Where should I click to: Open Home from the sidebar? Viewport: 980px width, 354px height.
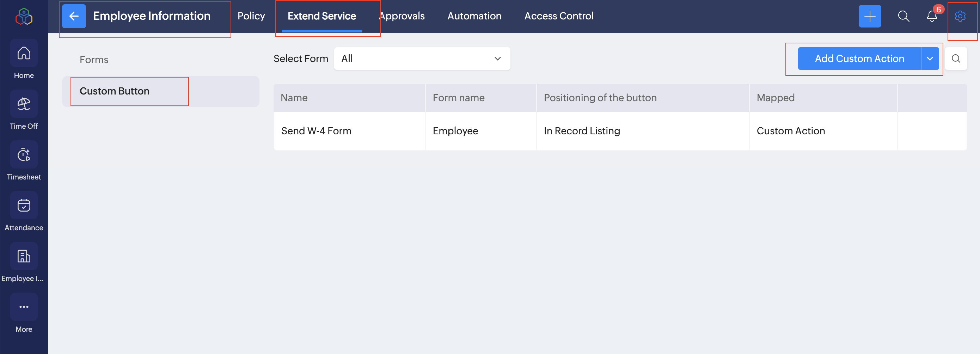pos(24,53)
